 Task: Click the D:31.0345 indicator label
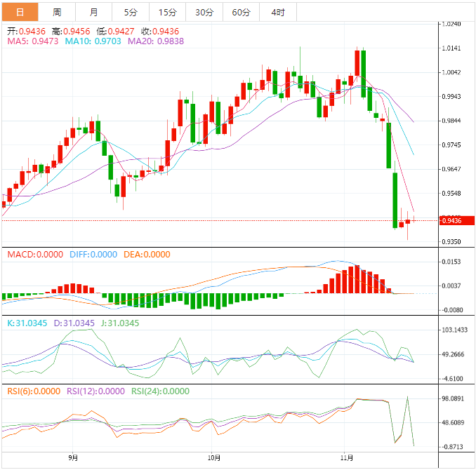click(74, 323)
